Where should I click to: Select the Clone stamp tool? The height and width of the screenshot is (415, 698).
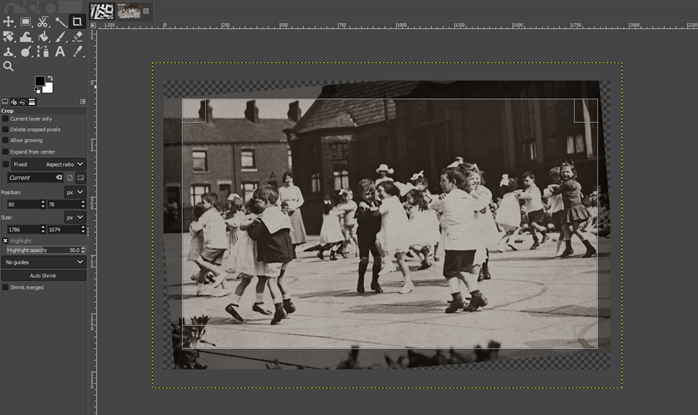[8, 52]
